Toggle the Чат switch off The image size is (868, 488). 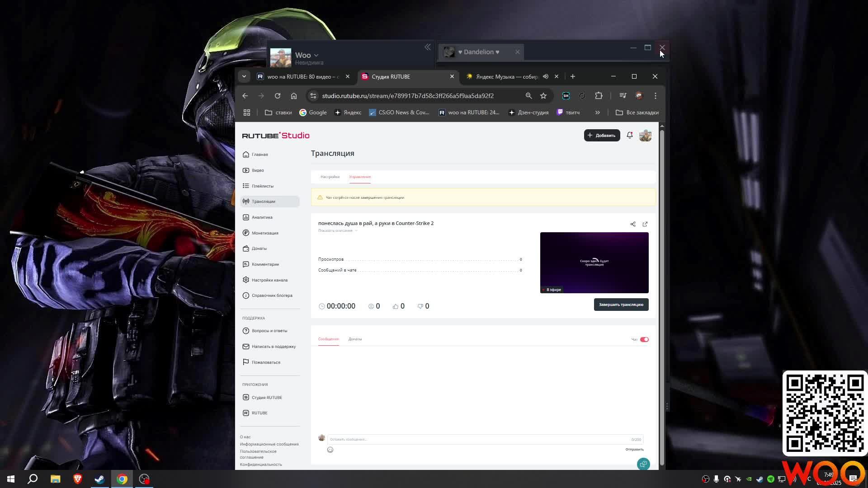click(644, 339)
